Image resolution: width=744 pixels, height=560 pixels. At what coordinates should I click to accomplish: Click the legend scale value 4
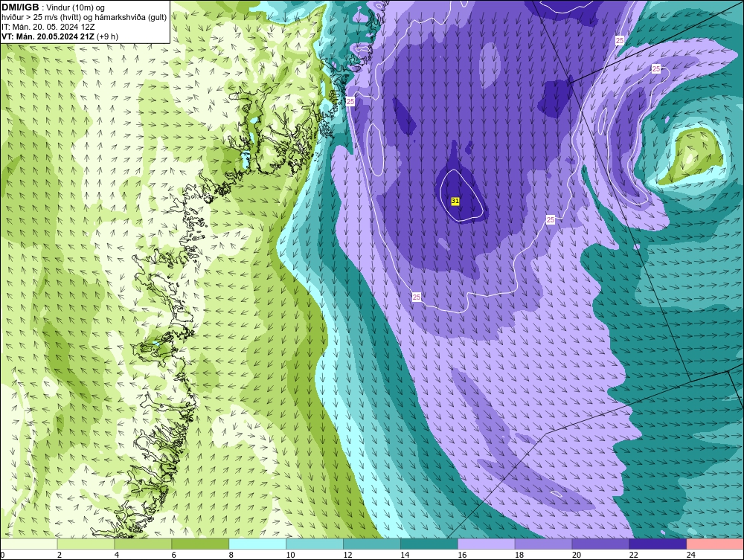pos(117,555)
